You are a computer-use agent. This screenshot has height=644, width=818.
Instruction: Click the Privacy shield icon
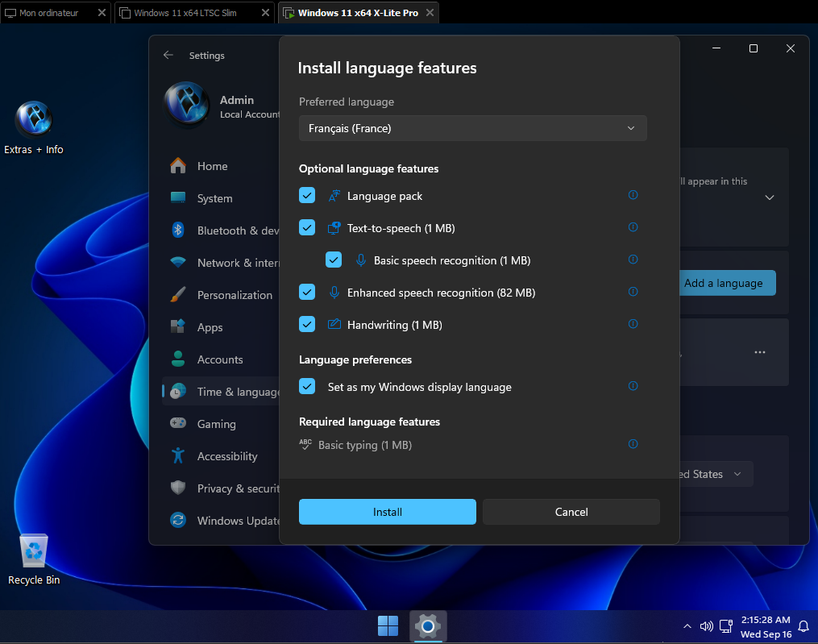[x=178, y=488]
